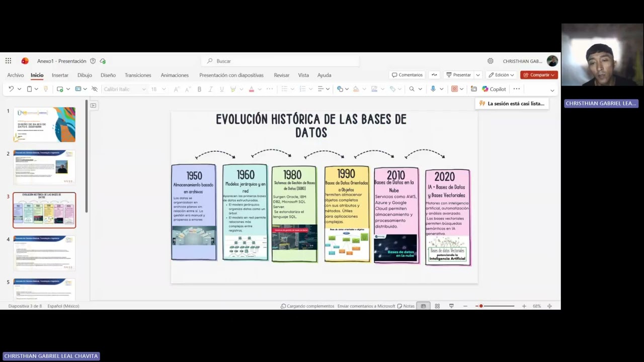The width and height of the screenshot is (644, 362).
Task: Open the paragraph alignment dropdown
Action: [323, 89]
